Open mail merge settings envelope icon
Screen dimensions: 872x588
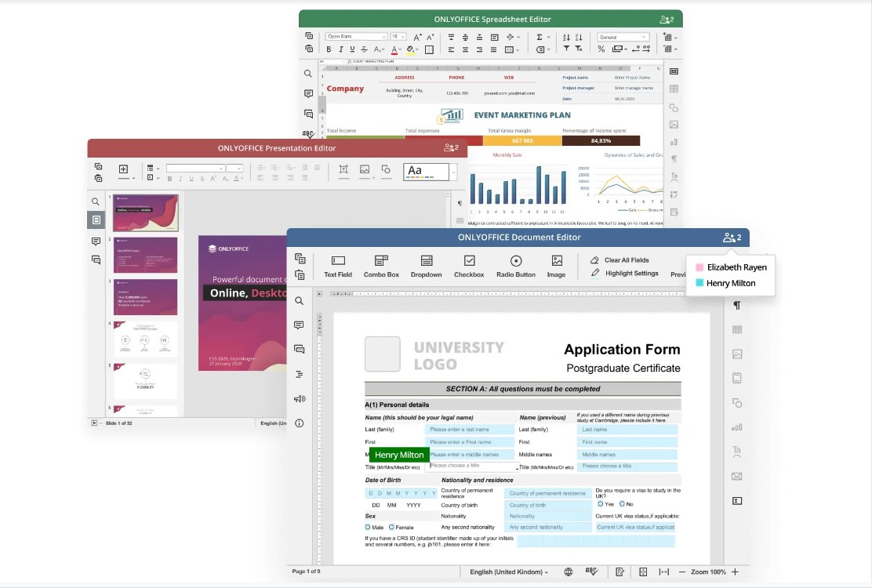737,477
